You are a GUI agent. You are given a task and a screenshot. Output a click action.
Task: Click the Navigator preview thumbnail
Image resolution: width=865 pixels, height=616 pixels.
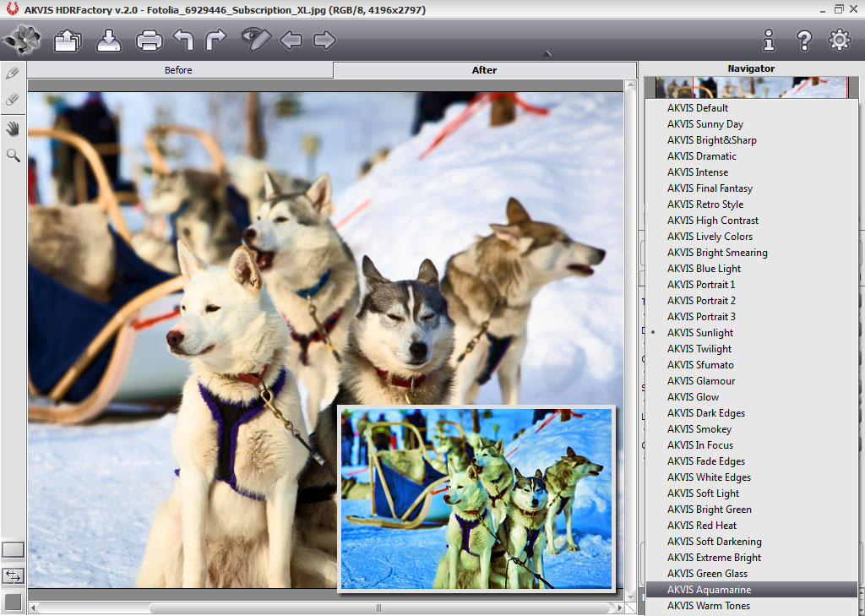pos(750,87)
